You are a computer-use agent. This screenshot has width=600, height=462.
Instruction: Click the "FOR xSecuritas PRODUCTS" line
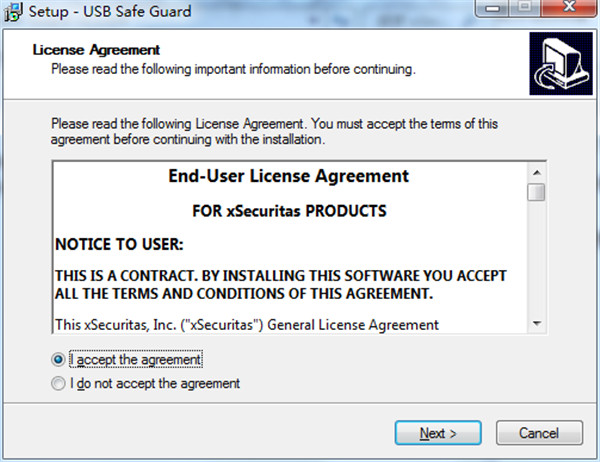click(x=289, y=212)
